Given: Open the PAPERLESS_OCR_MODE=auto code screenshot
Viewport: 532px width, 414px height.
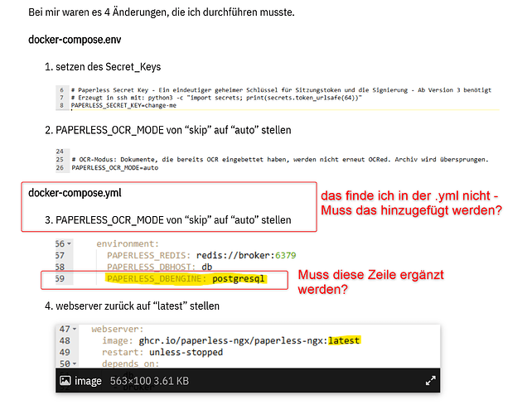Looking at the screenshot, I should (273, 160).
